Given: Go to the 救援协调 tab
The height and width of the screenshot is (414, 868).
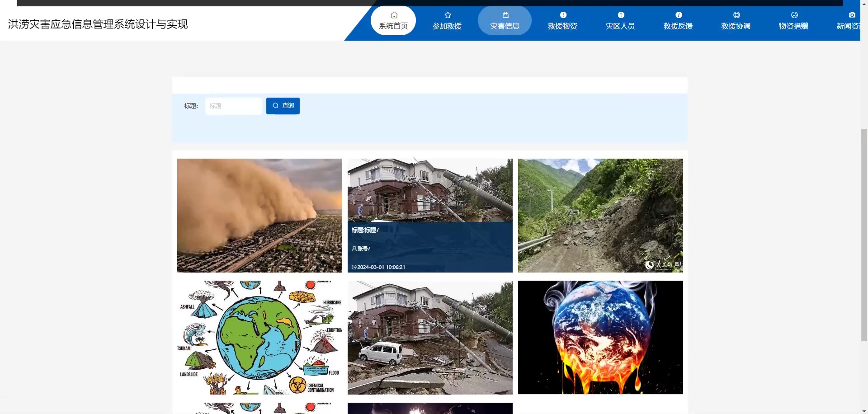Looking at the screenshot, I should click(736, 21).
